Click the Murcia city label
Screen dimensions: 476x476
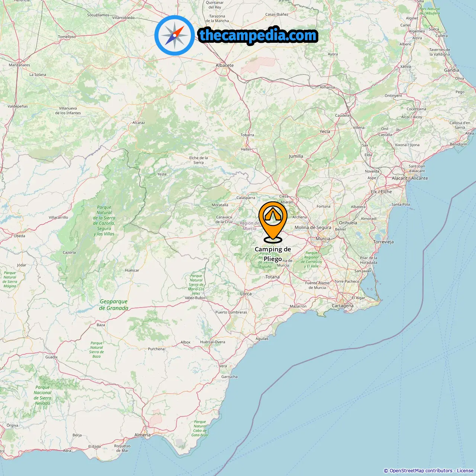323,239
